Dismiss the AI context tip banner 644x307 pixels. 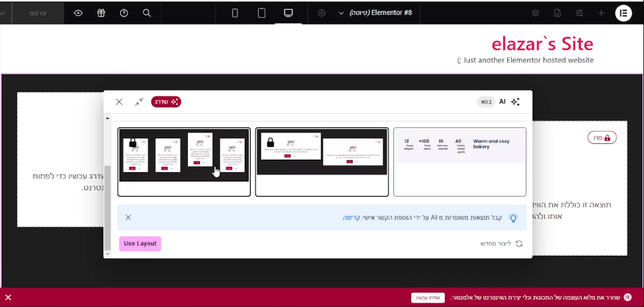128,218
